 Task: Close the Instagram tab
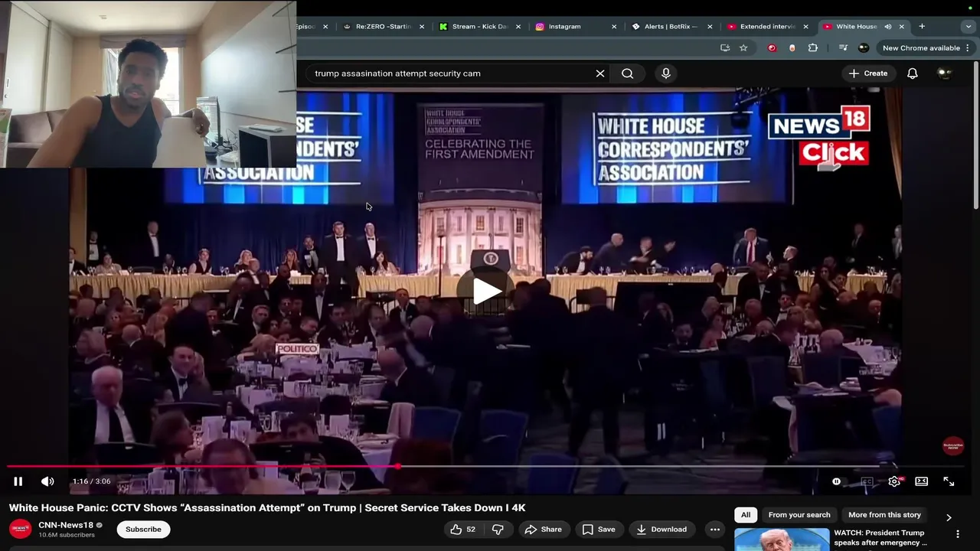[x=614, y=27]
